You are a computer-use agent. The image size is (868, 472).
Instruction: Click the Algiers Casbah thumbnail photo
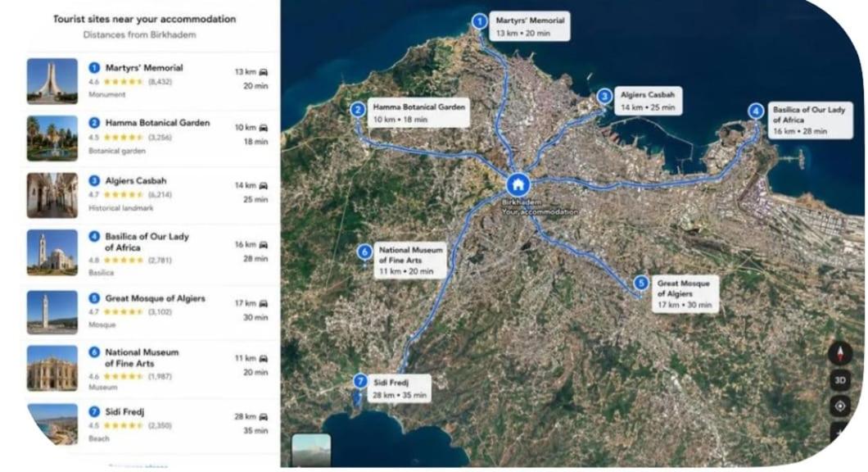click(52, 195)
